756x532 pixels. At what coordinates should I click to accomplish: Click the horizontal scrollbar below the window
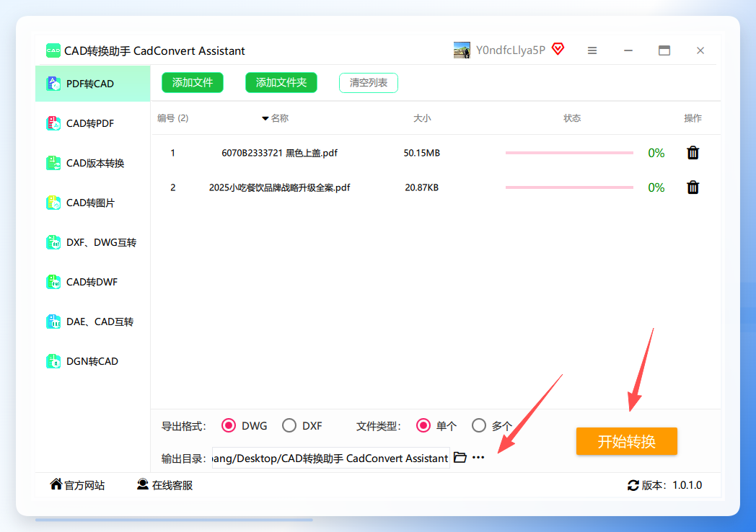pos(174,520)
